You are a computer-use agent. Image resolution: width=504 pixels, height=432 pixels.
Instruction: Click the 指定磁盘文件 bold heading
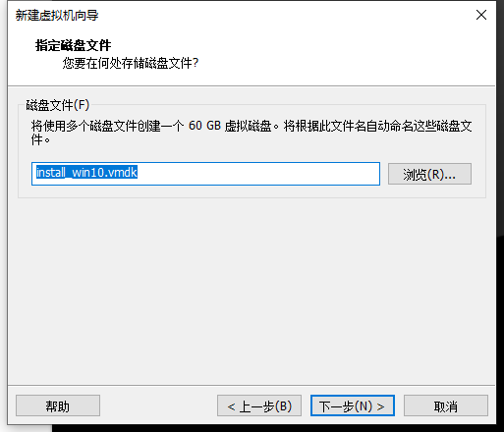(x=73, y=45)
